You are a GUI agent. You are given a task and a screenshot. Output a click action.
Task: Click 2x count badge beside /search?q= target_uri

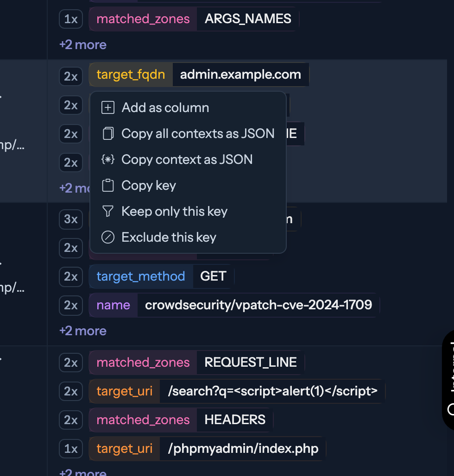tap(71, 392)
